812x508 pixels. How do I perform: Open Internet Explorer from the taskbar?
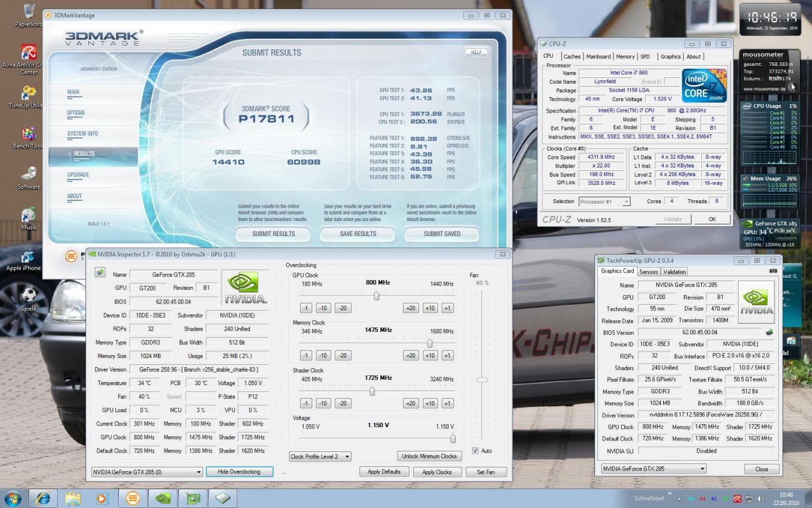43,498
